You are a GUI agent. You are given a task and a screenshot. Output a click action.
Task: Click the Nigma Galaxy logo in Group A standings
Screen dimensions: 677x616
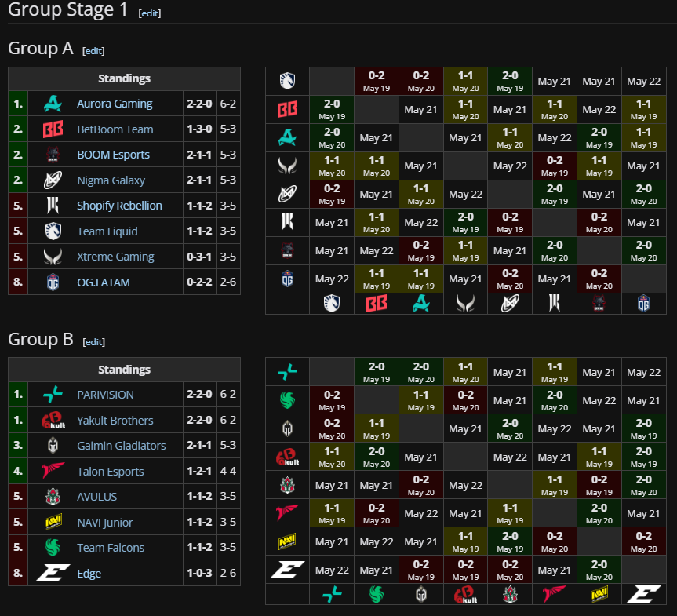click(x=53, y=180)
